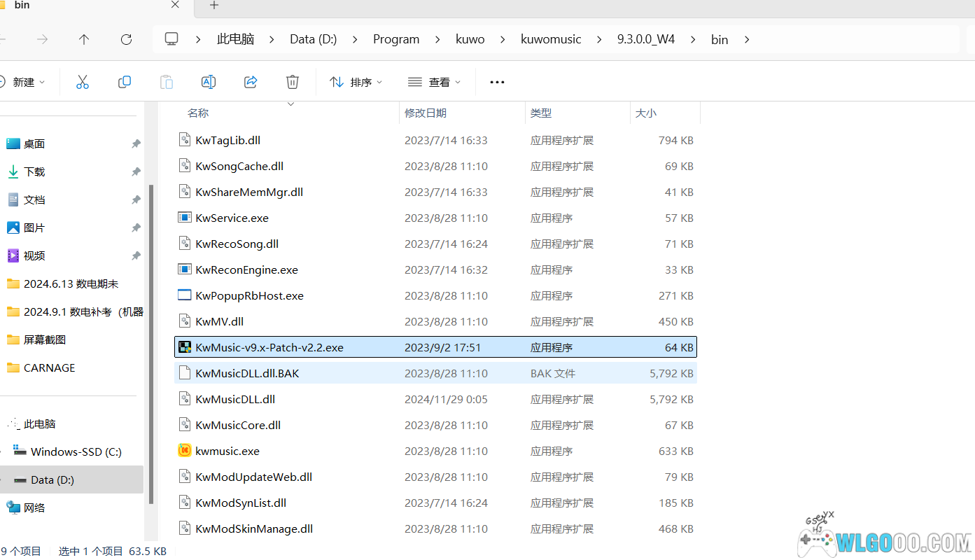Open the 查看 view dropdown
This screenshot has height=560, width=975.
coord(434,82)
